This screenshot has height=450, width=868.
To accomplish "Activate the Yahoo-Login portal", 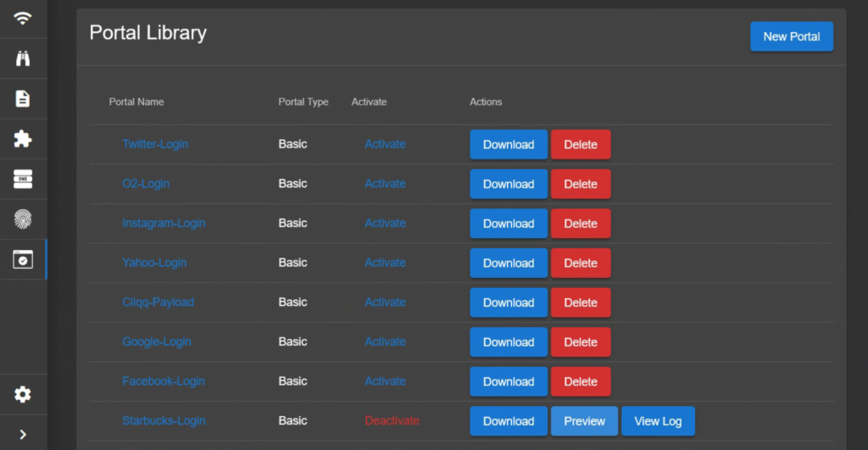I will pos(386,263).
